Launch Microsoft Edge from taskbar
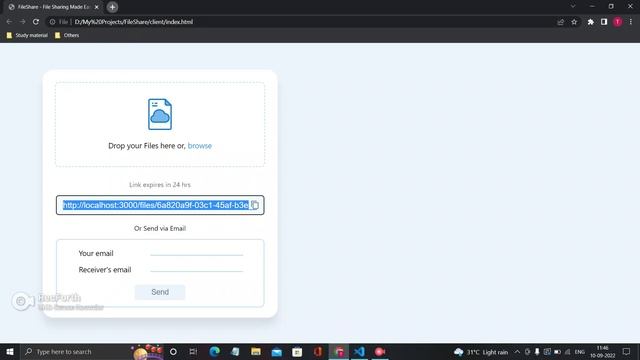Viewport: 640px width, 360px height. tap(215, 351)
